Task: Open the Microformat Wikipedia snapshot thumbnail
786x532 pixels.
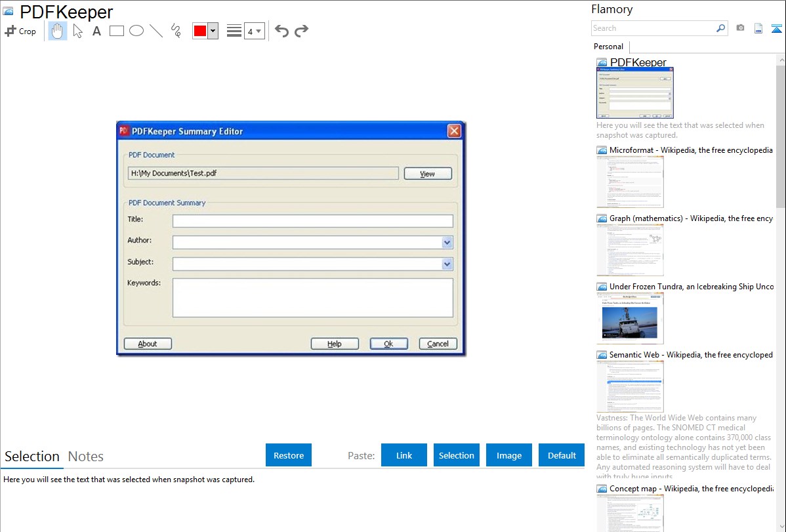Action: (630, 182)
